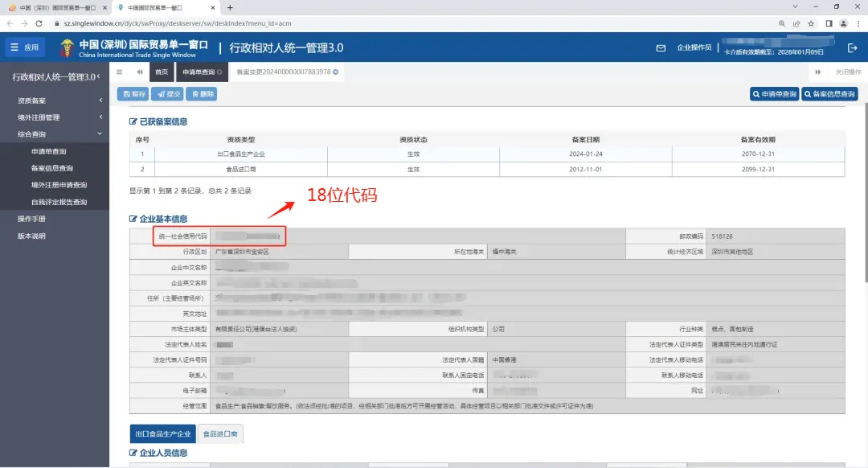Close the 申请单查询 tab via its x
The image size is (868, 468).
pos(219,72)
